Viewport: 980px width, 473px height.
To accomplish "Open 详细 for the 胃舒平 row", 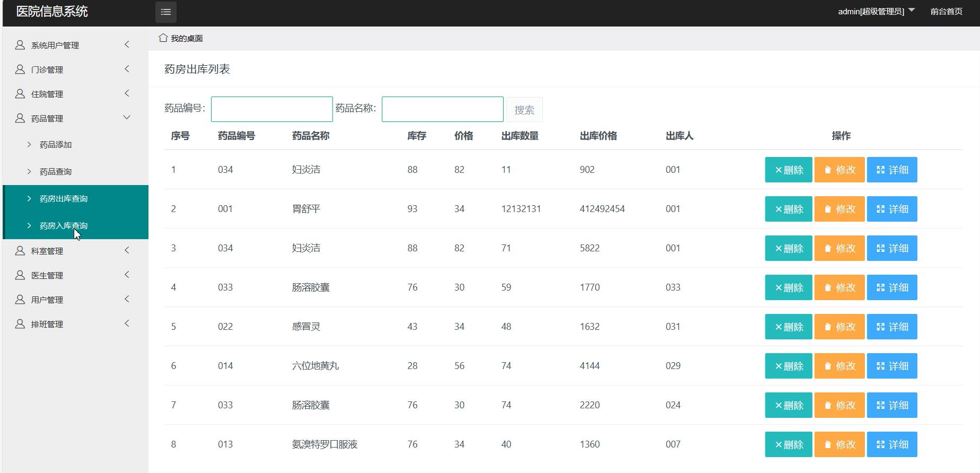I will [892, 209].
